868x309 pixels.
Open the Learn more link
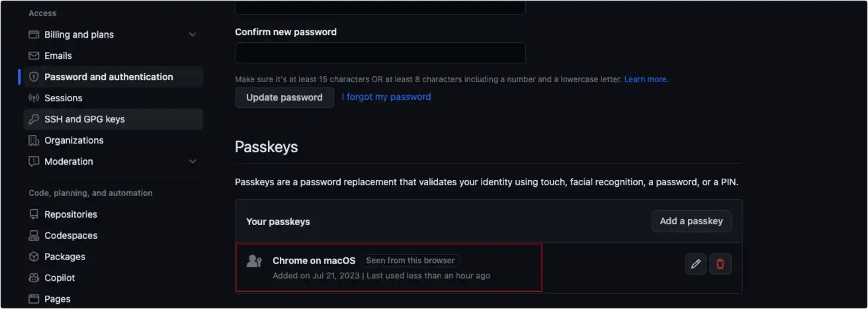click(646, 79)
